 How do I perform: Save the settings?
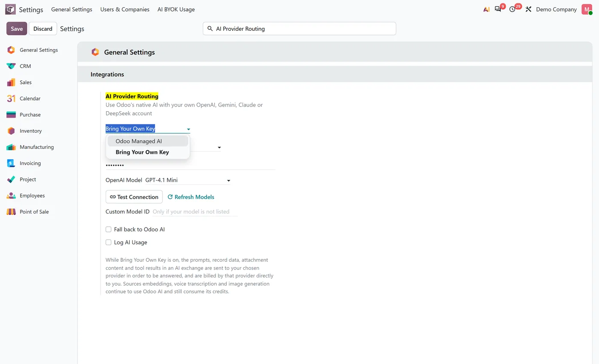[x=17, y=29]
